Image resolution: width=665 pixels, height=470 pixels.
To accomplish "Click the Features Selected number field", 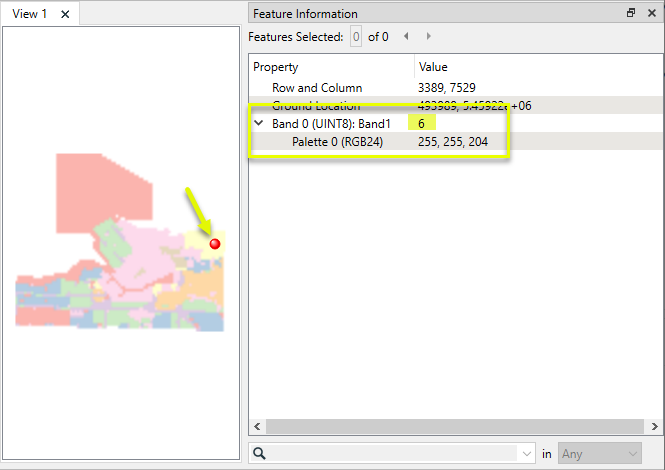I will point(355,37).
